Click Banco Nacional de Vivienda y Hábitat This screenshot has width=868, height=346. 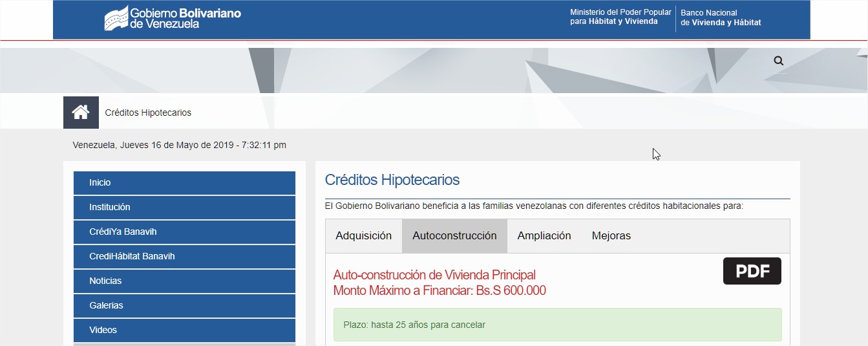[721, 17]
